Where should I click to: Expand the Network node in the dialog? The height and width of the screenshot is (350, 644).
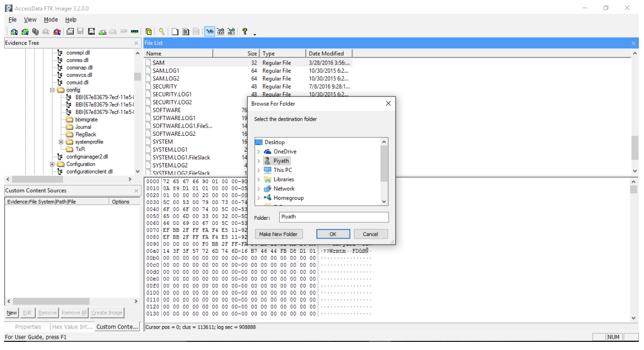click(x=258, y=189)
